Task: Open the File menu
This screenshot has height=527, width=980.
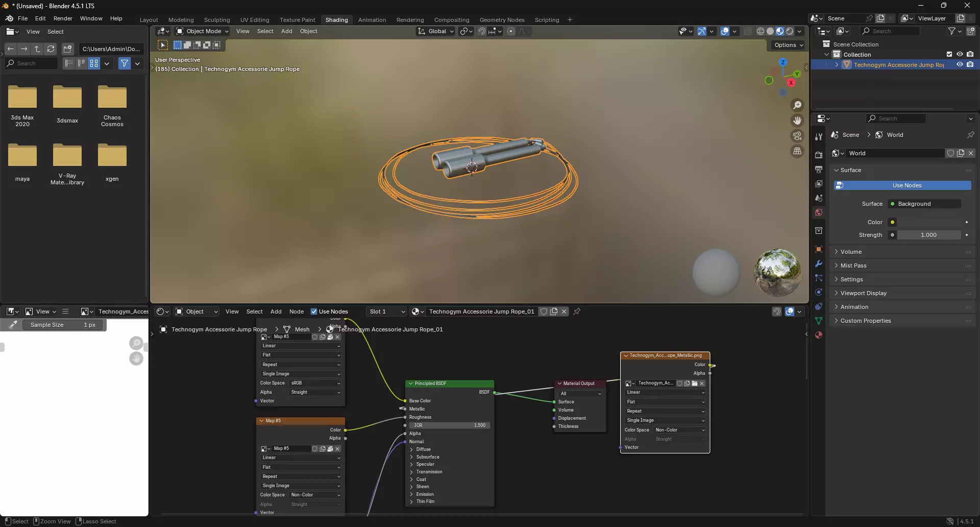Action: pos(22,18)
